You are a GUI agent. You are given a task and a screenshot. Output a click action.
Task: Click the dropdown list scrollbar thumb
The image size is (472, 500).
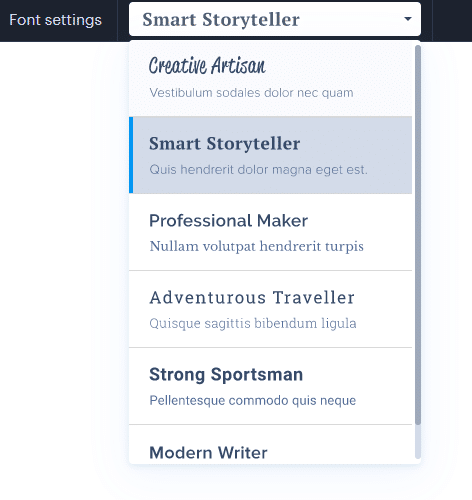click(x=418, y=235)
